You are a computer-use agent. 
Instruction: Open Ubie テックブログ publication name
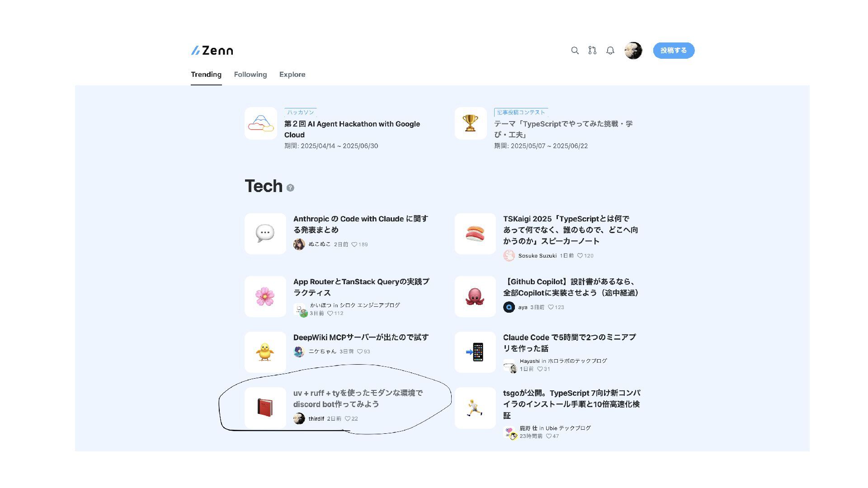pyautogui.click(x=568, y=428)
